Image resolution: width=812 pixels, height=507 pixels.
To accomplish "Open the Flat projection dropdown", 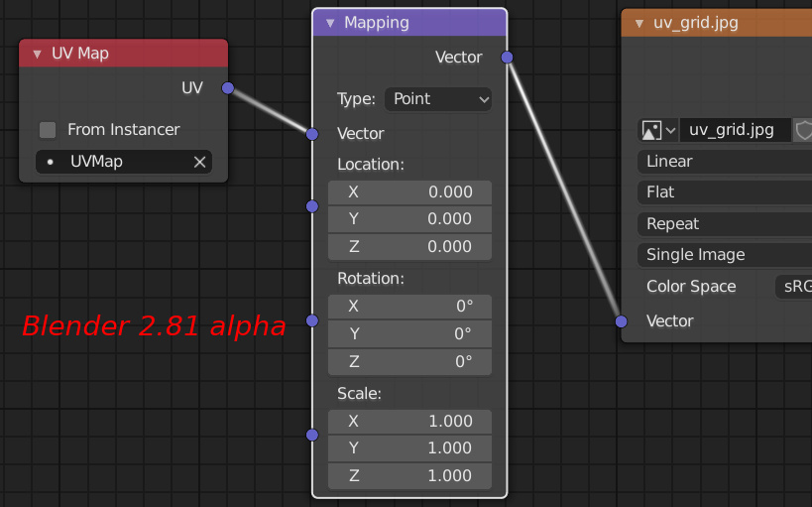I will (725, 192).
